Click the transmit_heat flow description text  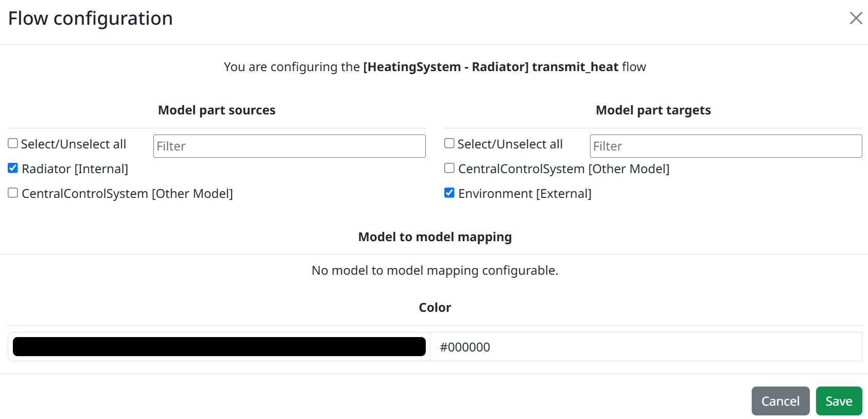point(435,67)
